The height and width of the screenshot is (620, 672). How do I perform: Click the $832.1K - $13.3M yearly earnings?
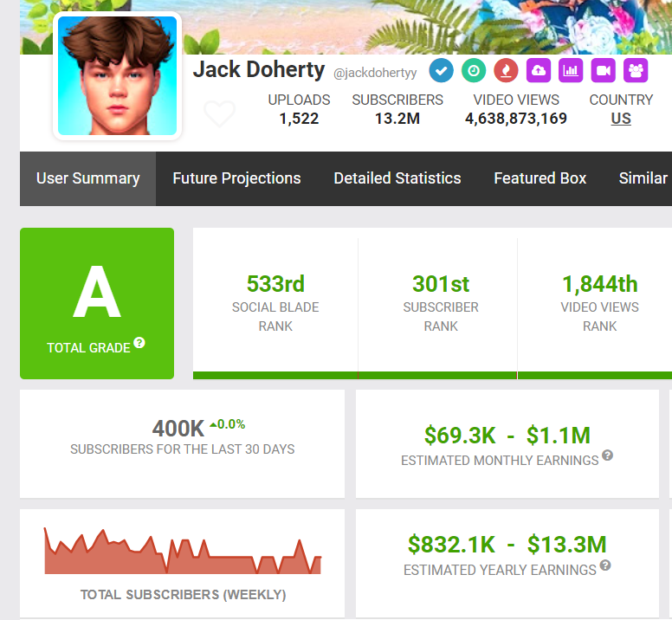[x=507, y=545]
